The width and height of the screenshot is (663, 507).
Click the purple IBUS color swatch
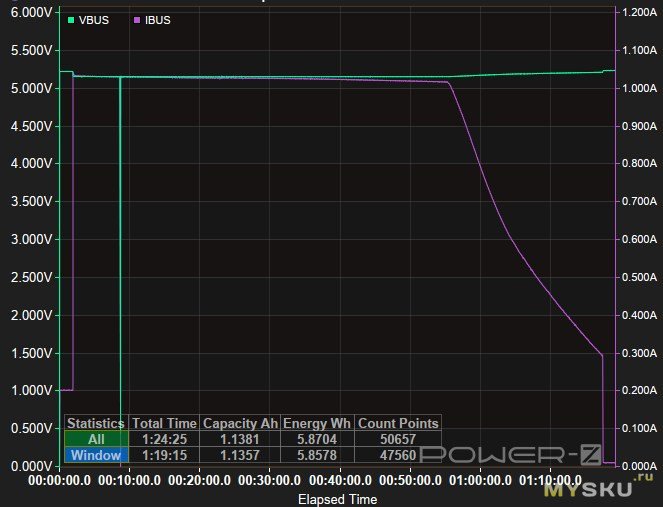(x=137, y=20)
